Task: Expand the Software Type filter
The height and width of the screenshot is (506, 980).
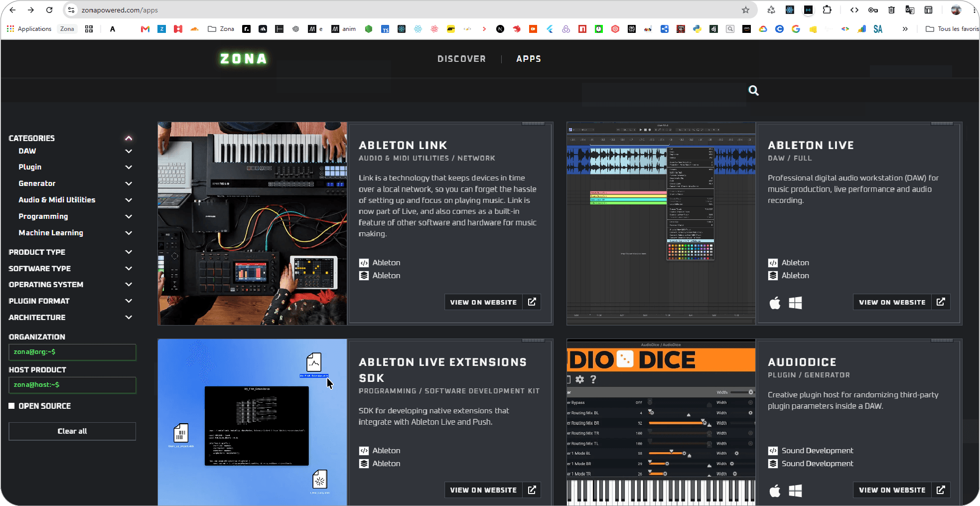Action: click(x=129, y=268)
